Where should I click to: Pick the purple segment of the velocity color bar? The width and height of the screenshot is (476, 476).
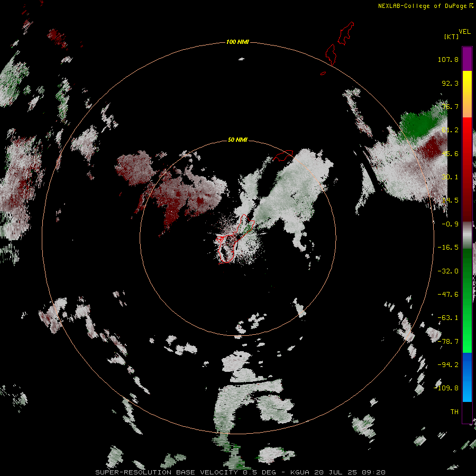[x=467, y=59]
